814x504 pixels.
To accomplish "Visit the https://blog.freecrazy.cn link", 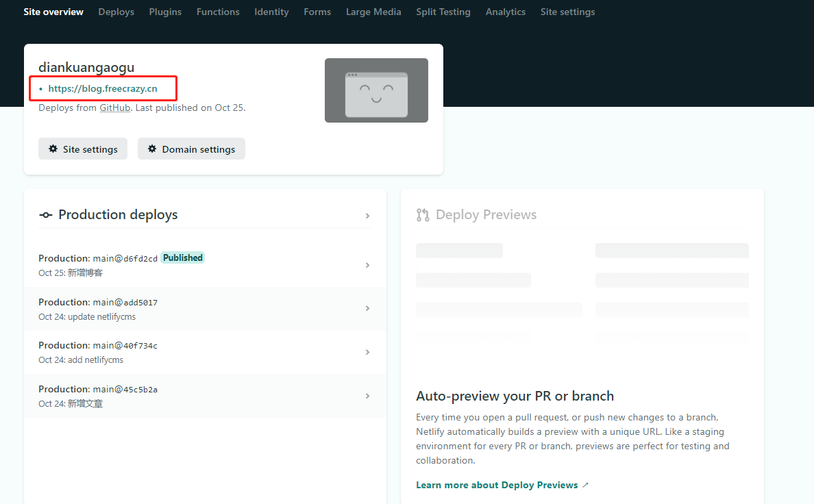I will point(102,88).
